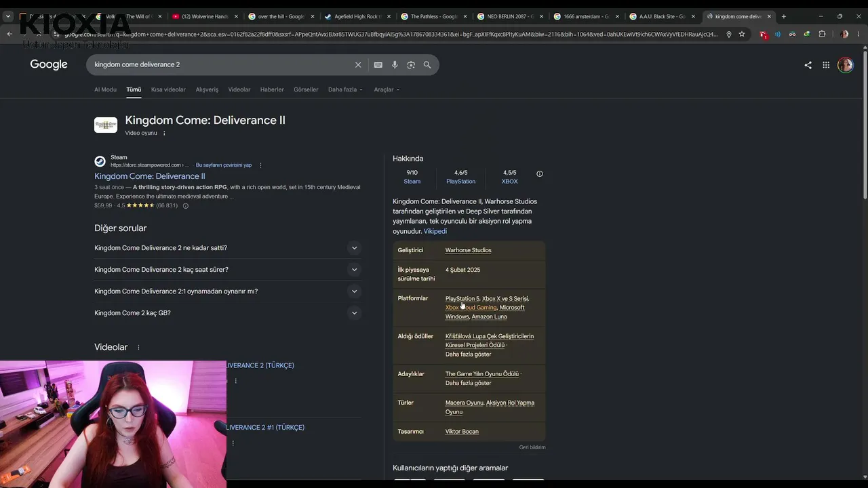Open The Game Yılın Oyunu Ödülü link

pyautogui.click(x=482, y=374)
